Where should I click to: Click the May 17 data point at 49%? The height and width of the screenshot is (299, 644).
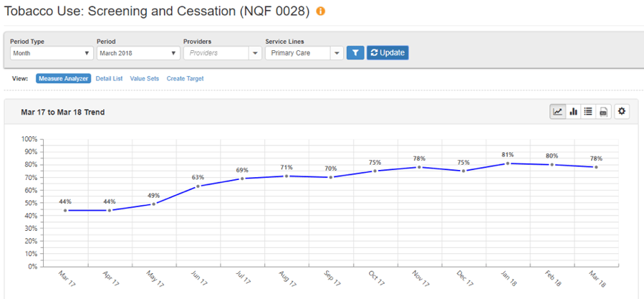coord(153,204)
